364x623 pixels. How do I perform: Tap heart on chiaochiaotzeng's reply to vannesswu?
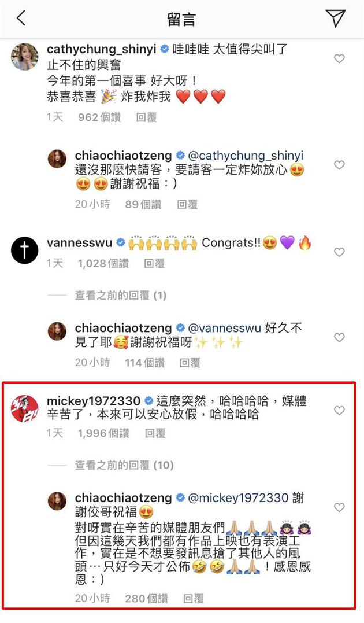[339, 337]
